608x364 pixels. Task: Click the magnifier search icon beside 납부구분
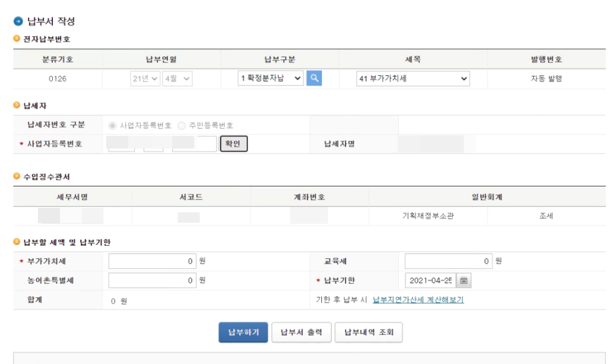click(x=314, y=78)
